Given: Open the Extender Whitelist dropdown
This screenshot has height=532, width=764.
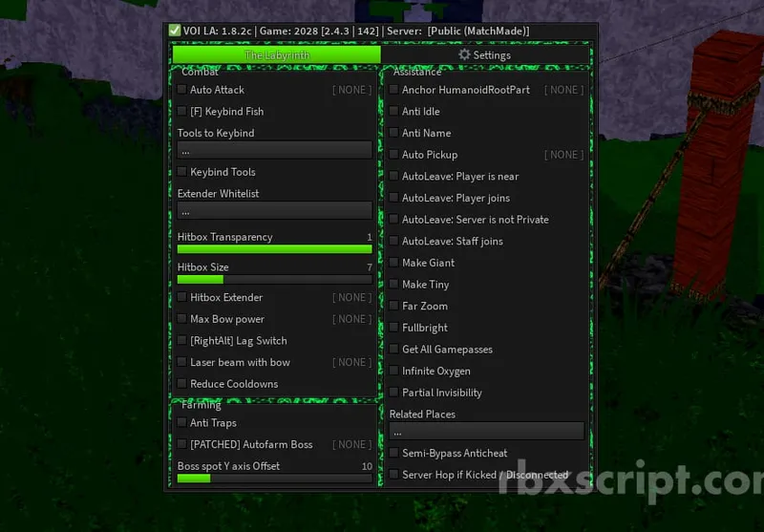Looking at the screenshot, I should click(274, 211).
